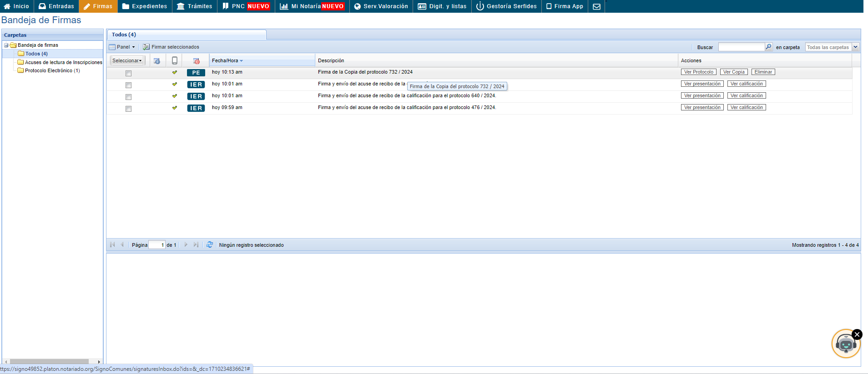Click the refresh icon in the pagination bar
Viewport: 868px width, 374px height.
tap(209, 244)
